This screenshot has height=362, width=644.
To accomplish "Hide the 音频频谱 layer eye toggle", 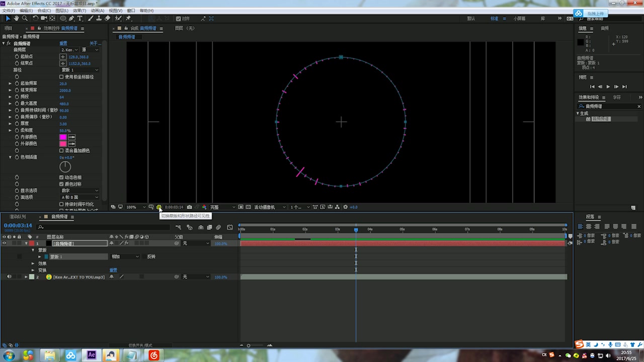I will [x=4, y=243].
